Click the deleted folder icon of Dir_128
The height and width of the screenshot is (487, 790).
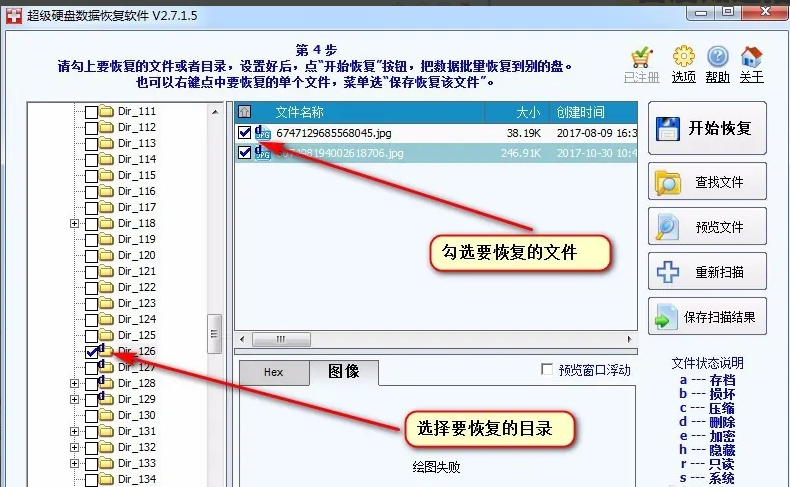point(105,383)
